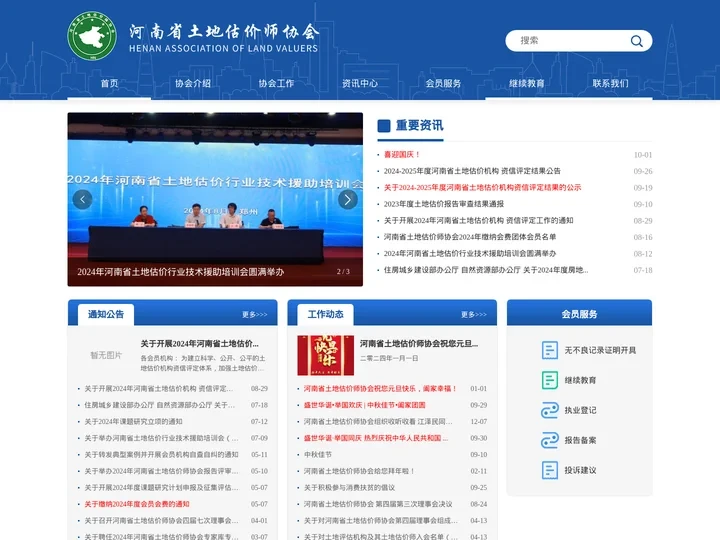Open the 关于2024年课题研究立项的通知 notice
Viewport: 720px width, 540px height.
coord(133,422)
